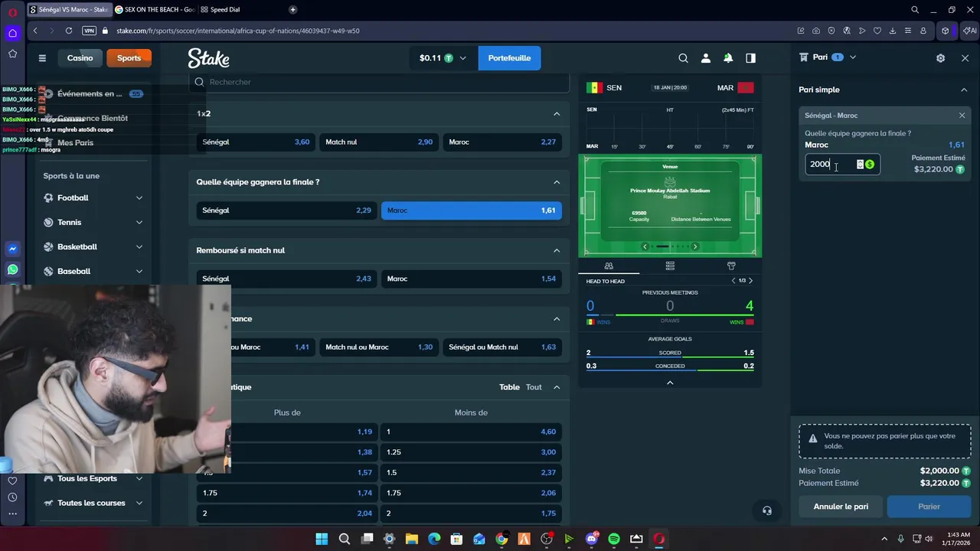Open Opera history clock icon
This screenshot has height=551, width=980.
click(x=12, y=497)
